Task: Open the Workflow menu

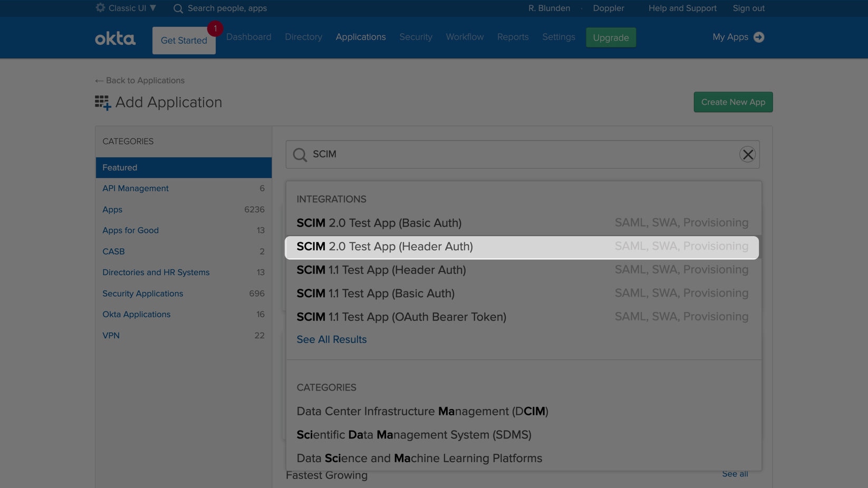Action: [x=465, y=37]
